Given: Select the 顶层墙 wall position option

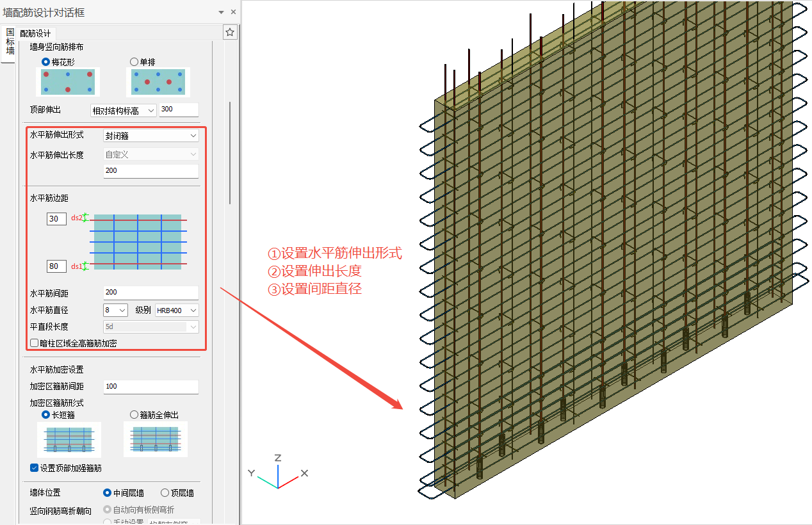Looking at the screenshot, I should pyautogui.click(x=165, y=493).
